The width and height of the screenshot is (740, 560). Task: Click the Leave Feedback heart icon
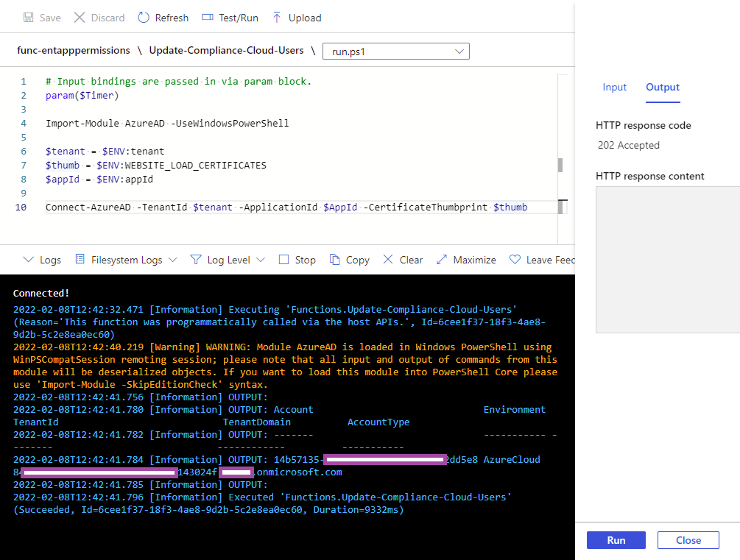click(x=515, y=259)
